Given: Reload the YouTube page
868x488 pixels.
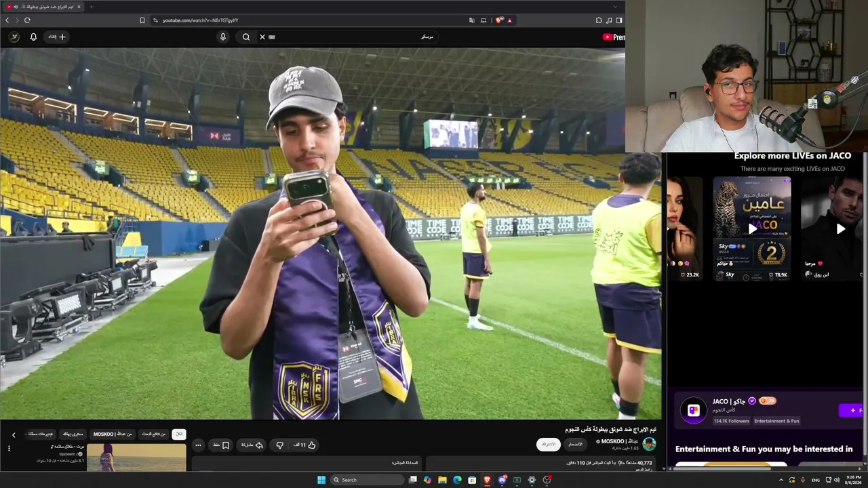Looking at the screenshot, I should tap(27, 20).
